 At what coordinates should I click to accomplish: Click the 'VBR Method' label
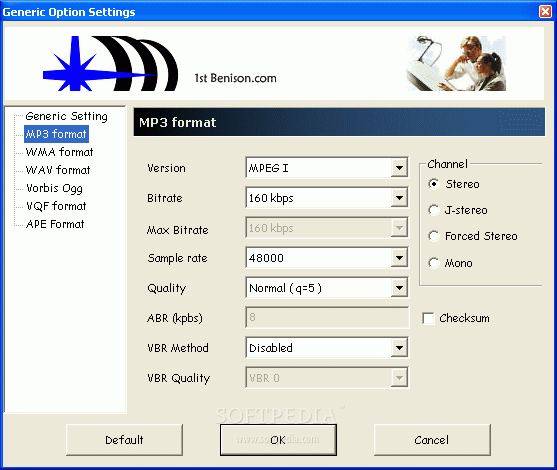point(178,348)
